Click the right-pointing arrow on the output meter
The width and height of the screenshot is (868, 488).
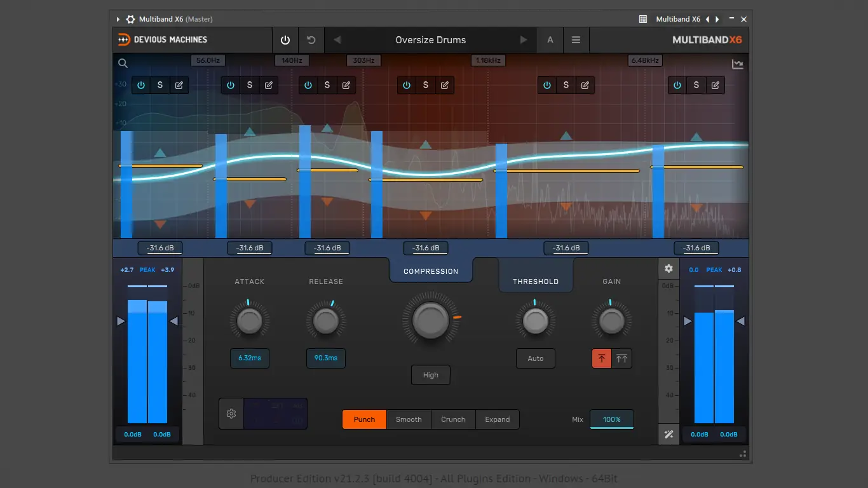coord(687,322)
